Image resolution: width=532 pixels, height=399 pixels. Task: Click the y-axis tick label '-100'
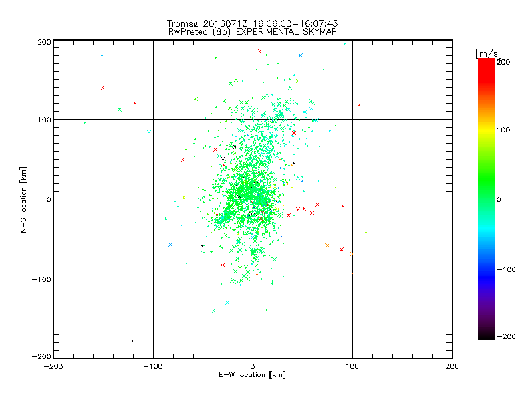point(41,279)
